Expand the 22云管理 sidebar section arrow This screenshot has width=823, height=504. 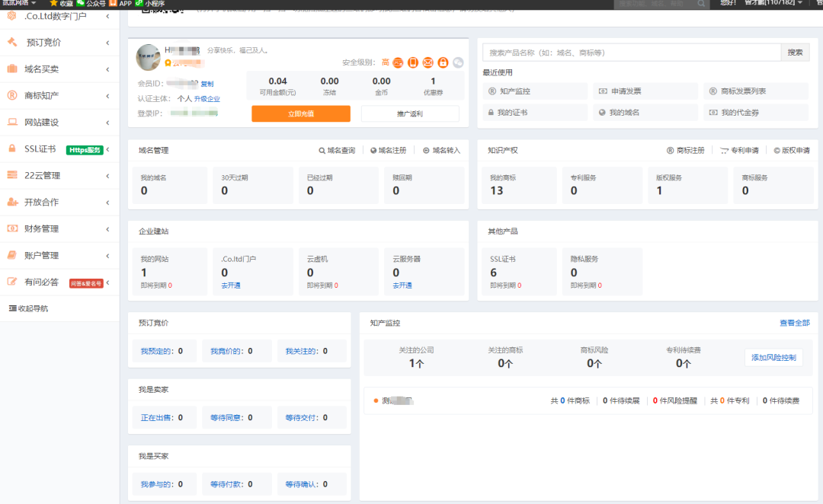coord(107,175)
